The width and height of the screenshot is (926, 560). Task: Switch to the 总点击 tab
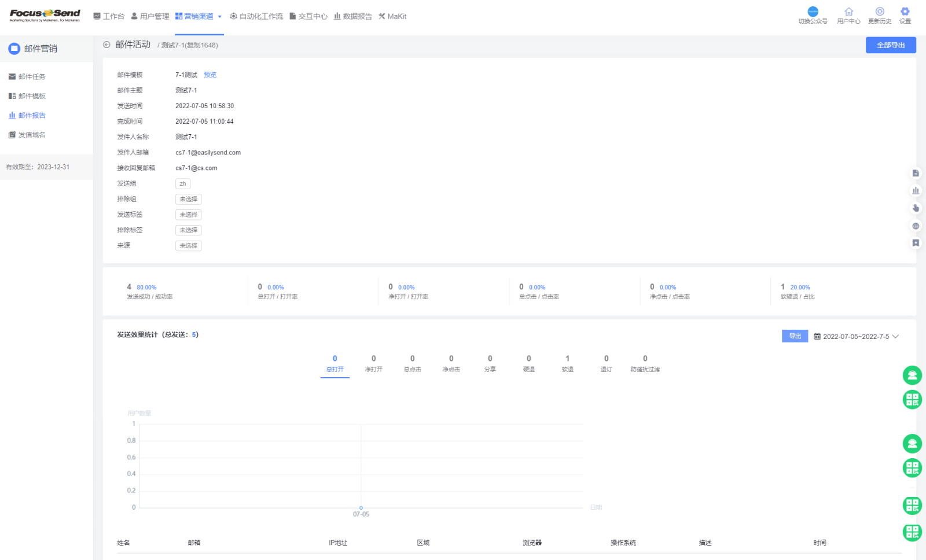413,364
